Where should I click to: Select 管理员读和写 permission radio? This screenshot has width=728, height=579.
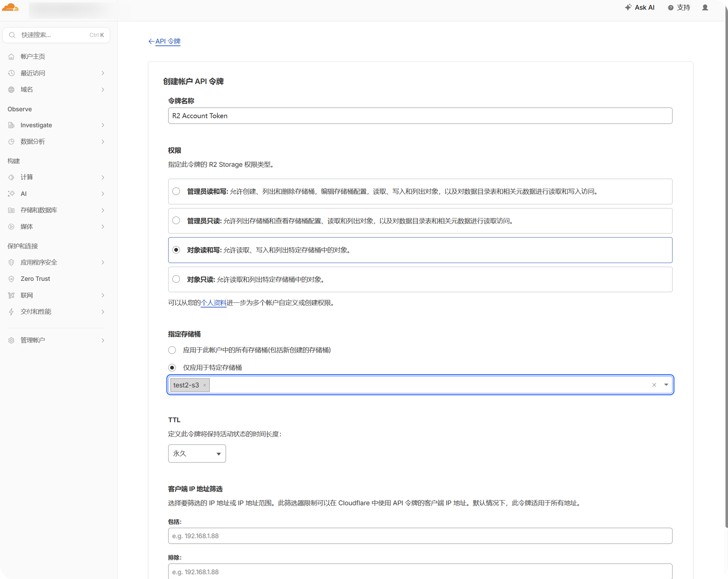click(x=176, y=191)
